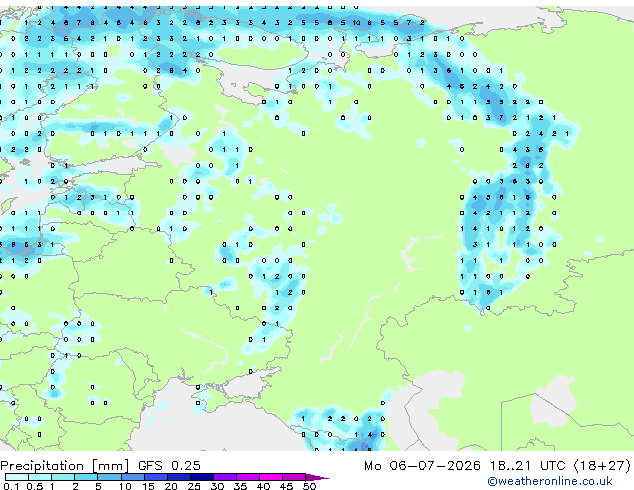
Task: Click the legend label '15'
Action: point(148,486)
